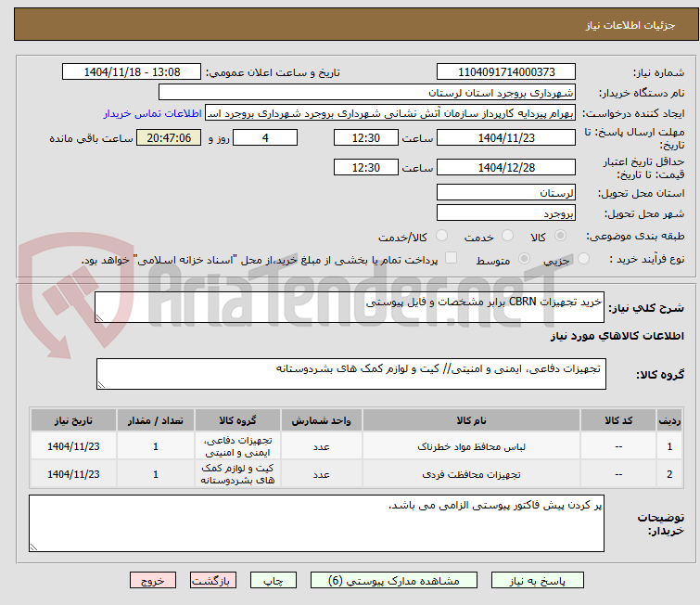Click the چاپ print button
This screenshot has height=605, width=700.
pos(274,581)
